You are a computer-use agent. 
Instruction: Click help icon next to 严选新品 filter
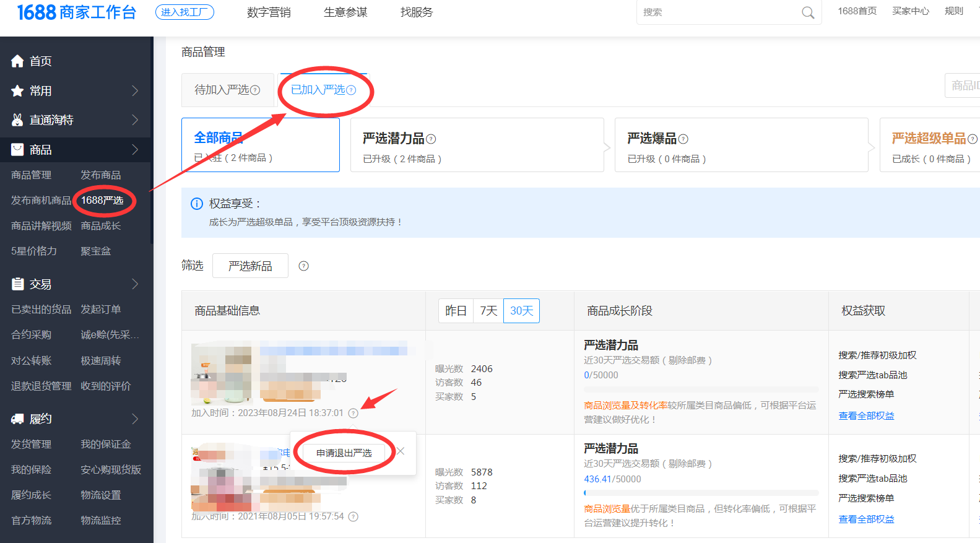point(303,266)
